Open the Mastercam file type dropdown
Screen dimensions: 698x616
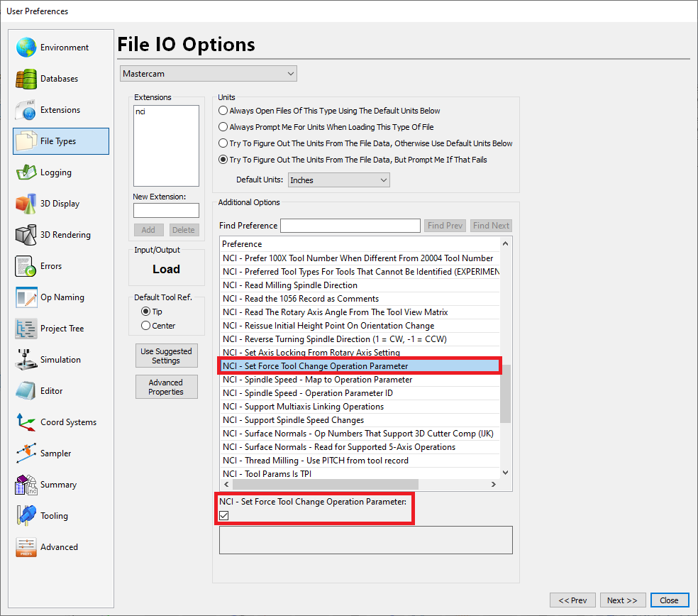coord(208,73)
